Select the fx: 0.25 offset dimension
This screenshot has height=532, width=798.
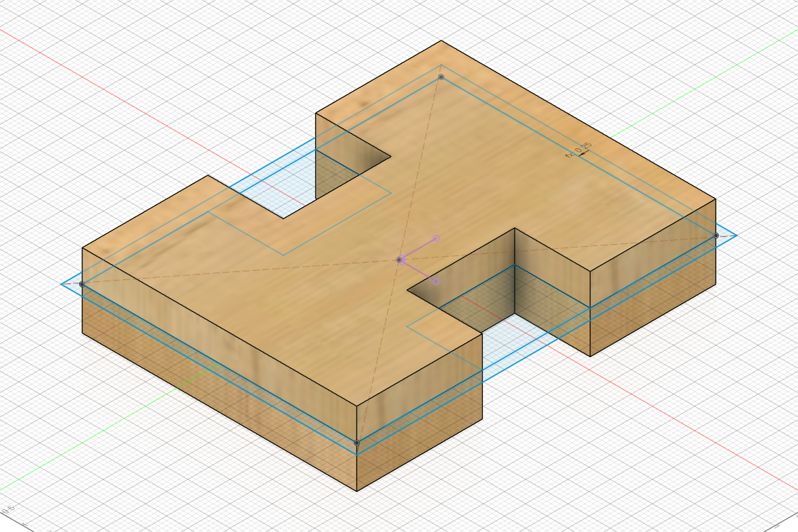coord(579,151)
